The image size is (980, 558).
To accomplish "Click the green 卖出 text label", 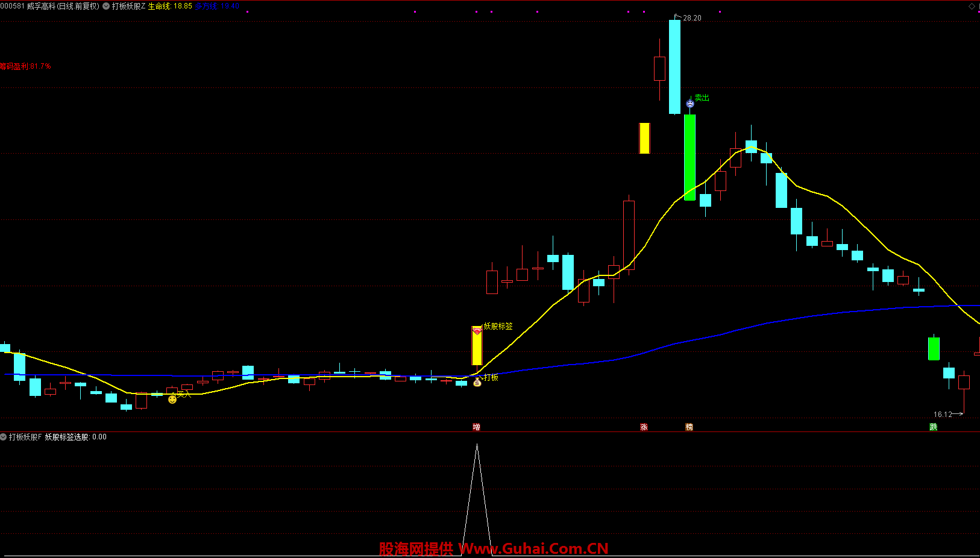I will [x=702, y=98].
